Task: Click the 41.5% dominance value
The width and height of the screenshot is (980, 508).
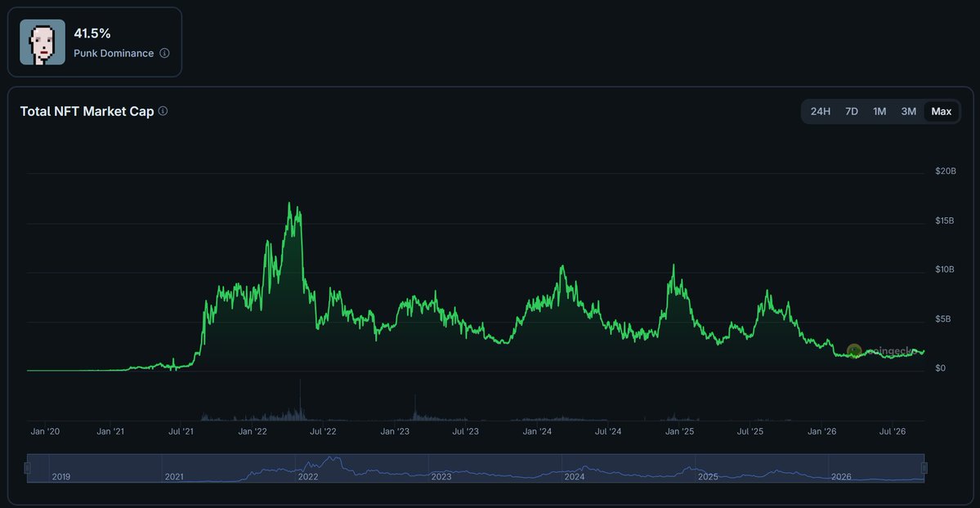Action: click(x=92, y=33)
